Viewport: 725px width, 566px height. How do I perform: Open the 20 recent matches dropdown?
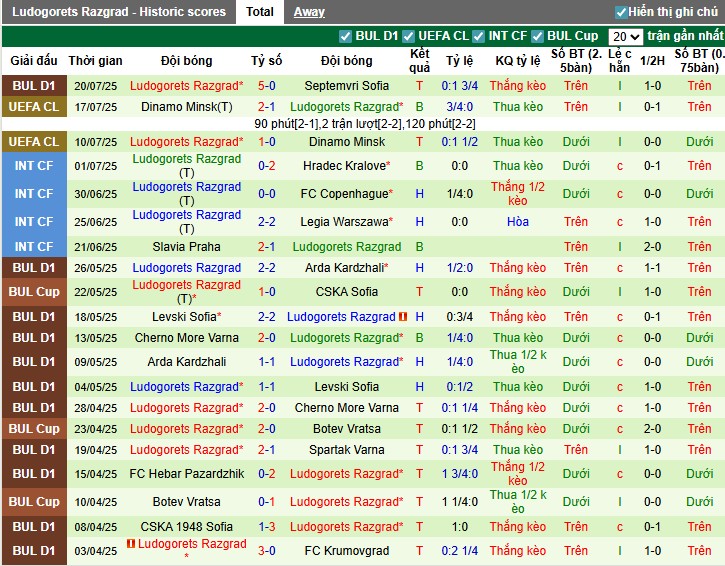tap(626, 37)
